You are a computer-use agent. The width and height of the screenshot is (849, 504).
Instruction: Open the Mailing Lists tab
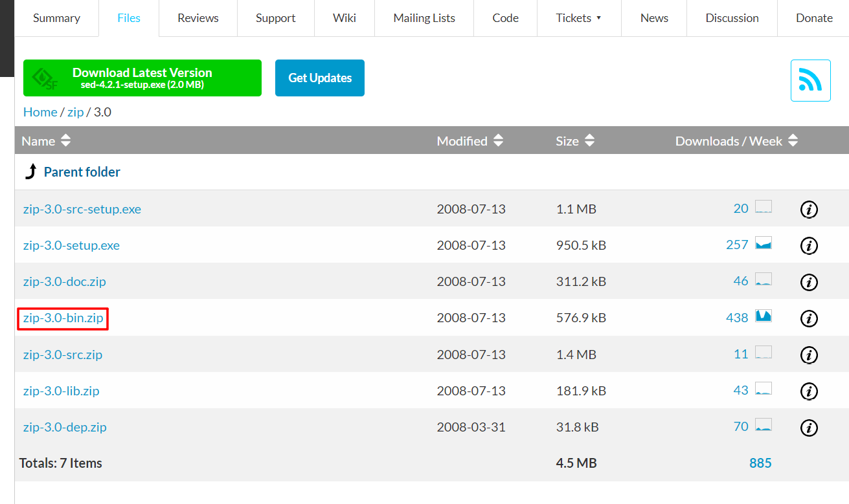click(x=424, y=18)
